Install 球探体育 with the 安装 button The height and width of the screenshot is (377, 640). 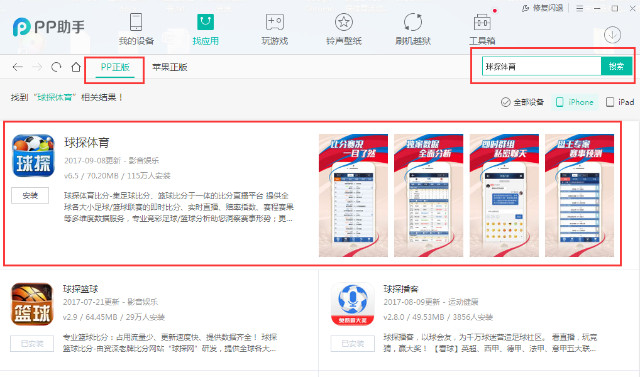pos(30,195)
